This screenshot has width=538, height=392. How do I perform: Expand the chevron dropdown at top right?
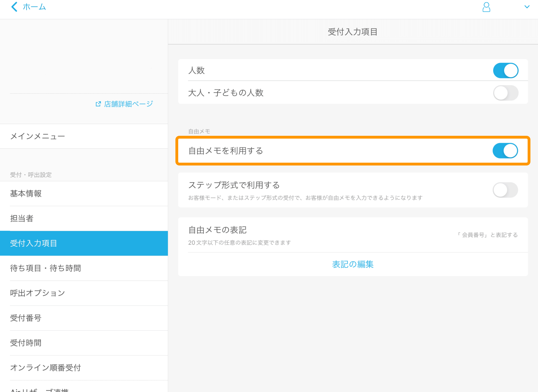point(528,7)
